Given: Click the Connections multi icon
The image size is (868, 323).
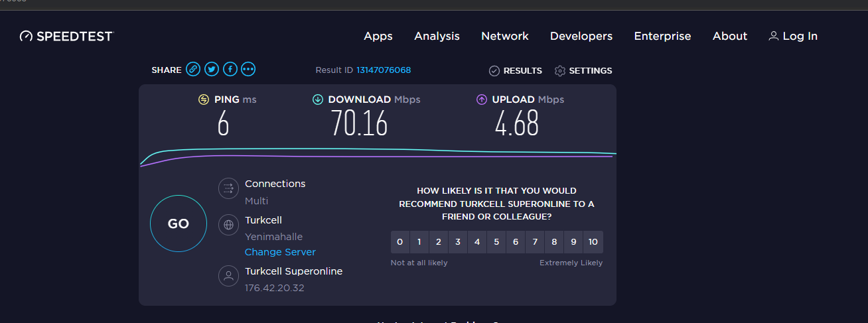Looking at the screenshot, I should (x=228, y=188).
